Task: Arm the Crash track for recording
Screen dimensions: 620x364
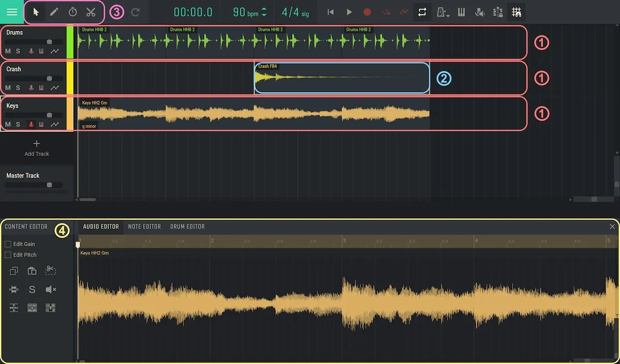Action: (31, 88)
